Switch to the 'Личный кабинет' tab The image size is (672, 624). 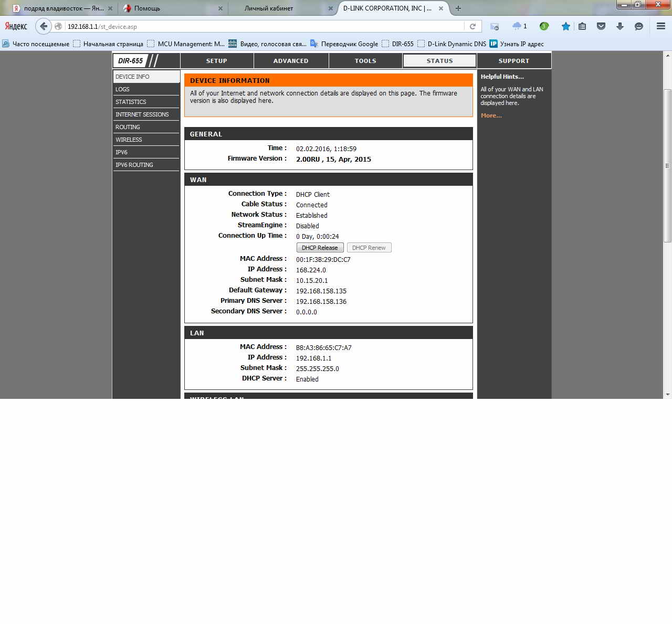click(282, 8)
